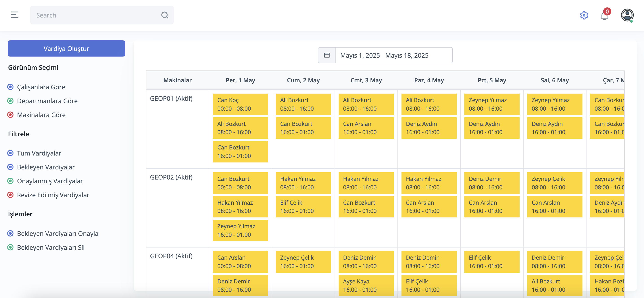Image resolution: width=644 pixels, height=298 pixels.
Task: Open Elif Çelik shift GEOP02 Cum 2 May
Action: pyautogui.click(x=303, y=207)
